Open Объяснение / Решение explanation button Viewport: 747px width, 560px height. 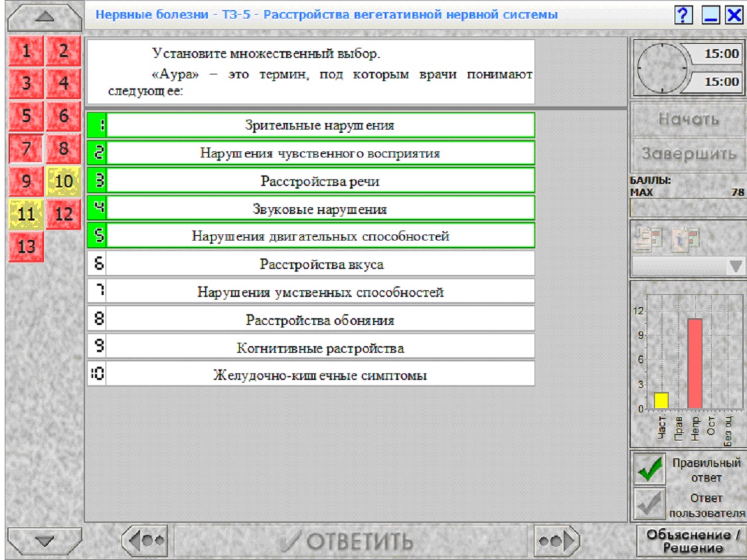(692, 541)
